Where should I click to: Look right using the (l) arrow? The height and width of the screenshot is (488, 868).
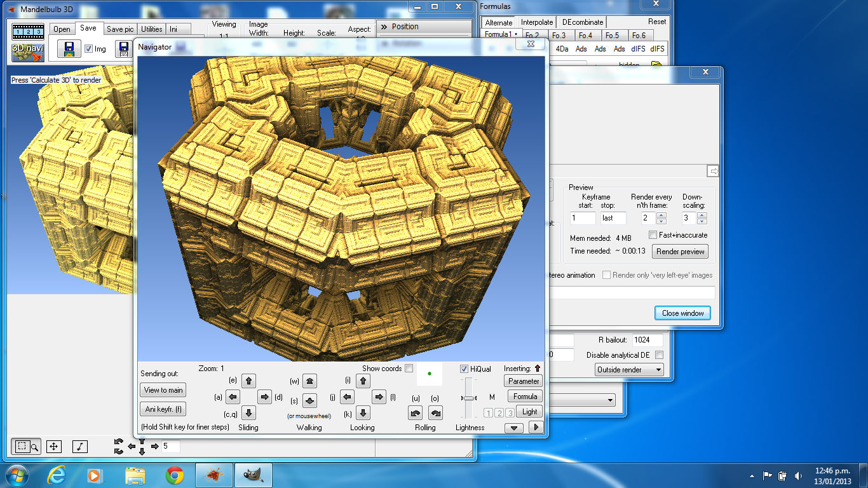tap(379, 397)
